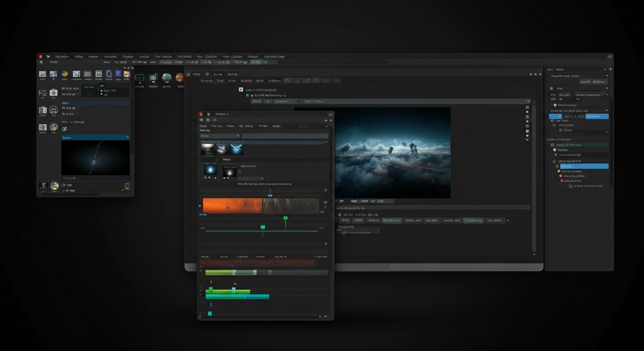The width and height of the screenshot is (644, 351).
Task: Click the red app icon in the floating window's title bar
Action: tap(201, 114)
